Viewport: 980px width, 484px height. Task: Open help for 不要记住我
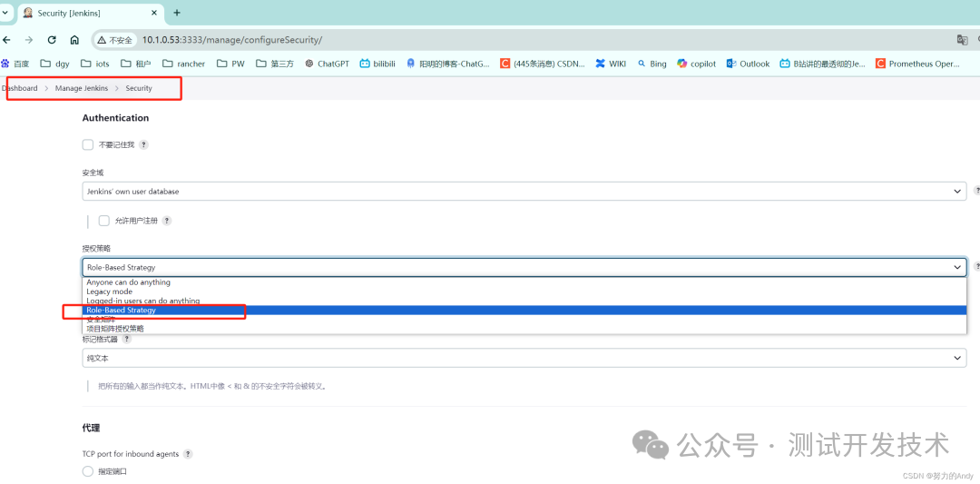pyautogui.click(x=143, y=144)
